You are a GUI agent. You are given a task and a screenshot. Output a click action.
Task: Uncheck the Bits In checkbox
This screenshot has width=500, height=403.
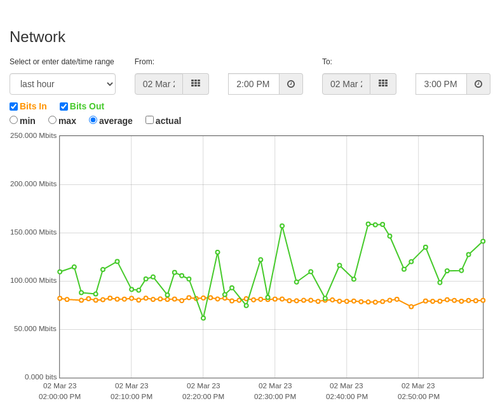pyautogui.click(x=14, y=106)
